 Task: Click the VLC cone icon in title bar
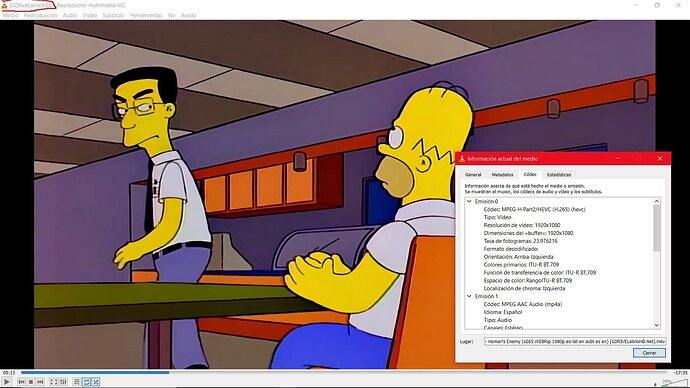pos(4,5)
